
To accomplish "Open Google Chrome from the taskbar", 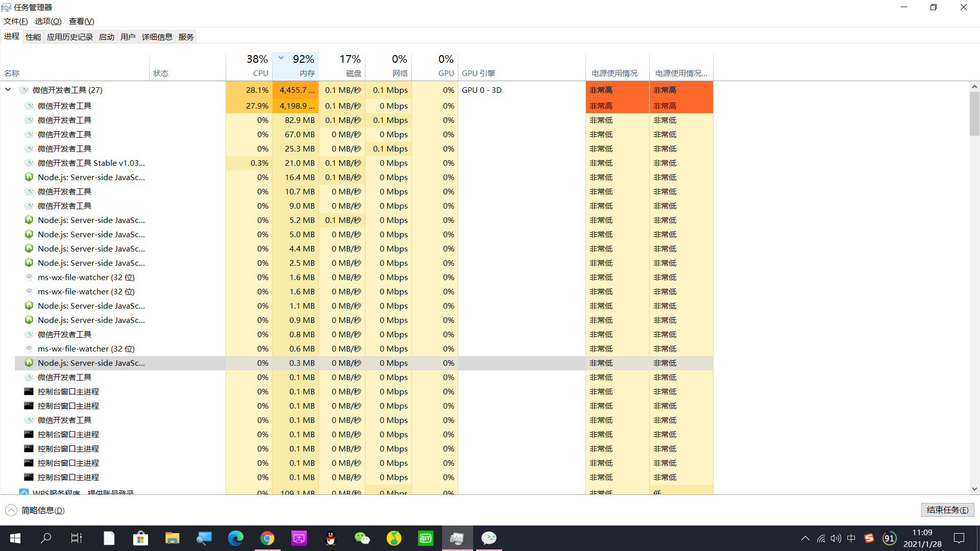I will pyautogui.click(x=267, y=538).
